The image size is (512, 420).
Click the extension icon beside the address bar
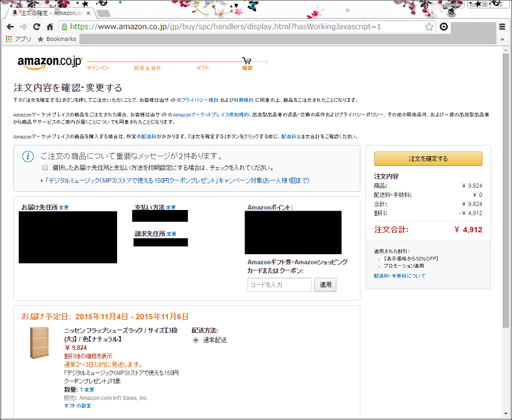(x=444, y=27)
